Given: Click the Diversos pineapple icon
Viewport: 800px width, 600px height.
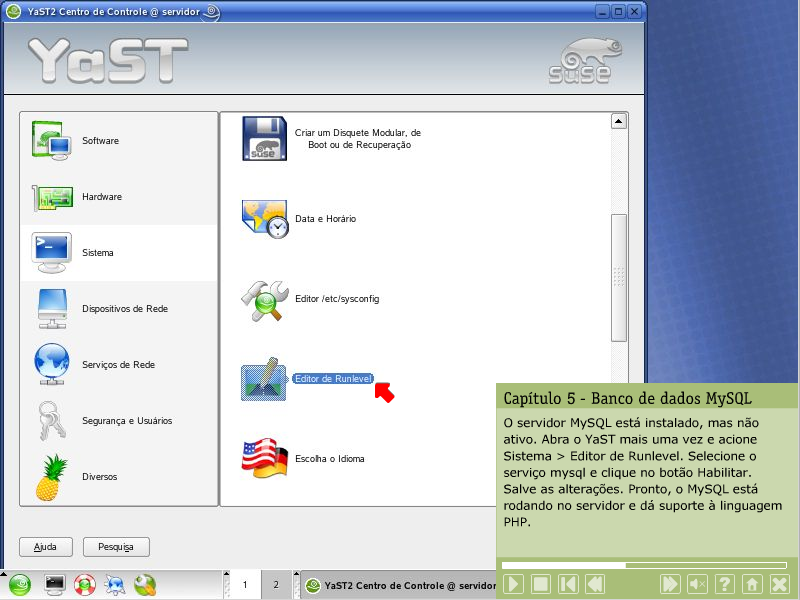Looking at the screenshot, I should click(51, 477).
